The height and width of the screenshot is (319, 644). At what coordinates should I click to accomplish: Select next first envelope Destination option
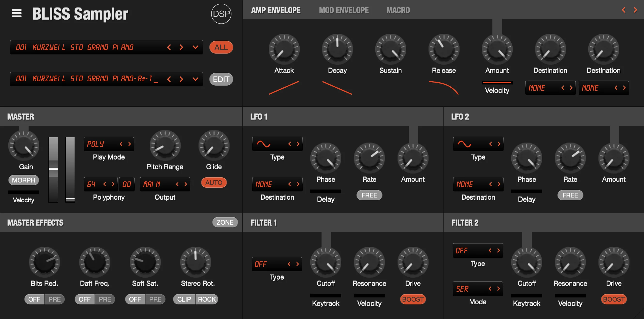click(571, 88)
